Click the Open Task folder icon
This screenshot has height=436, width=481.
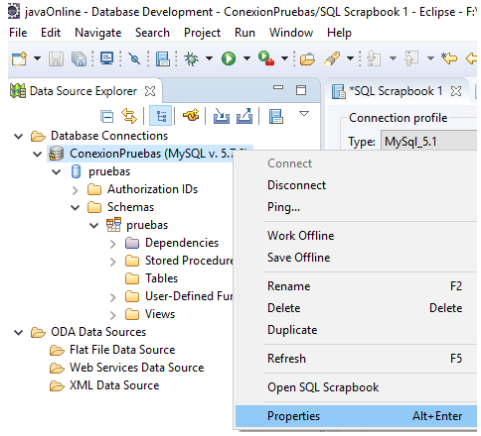307,59
